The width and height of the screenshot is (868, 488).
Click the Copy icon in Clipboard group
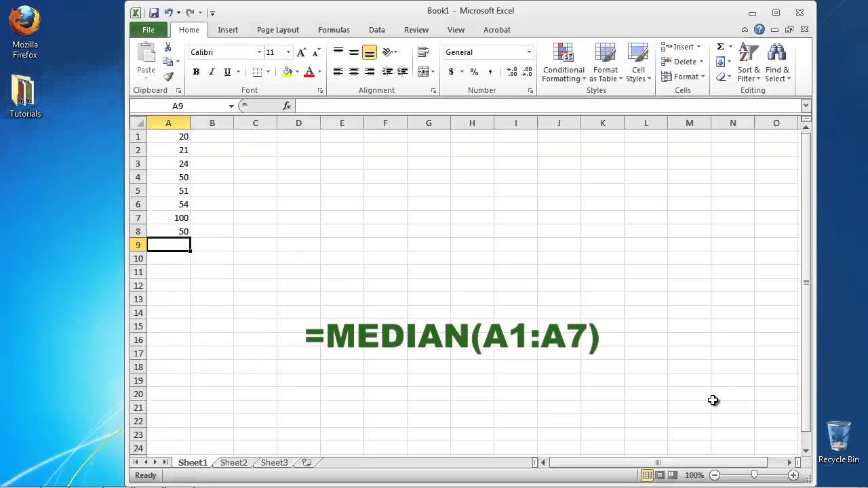point(168,62)
